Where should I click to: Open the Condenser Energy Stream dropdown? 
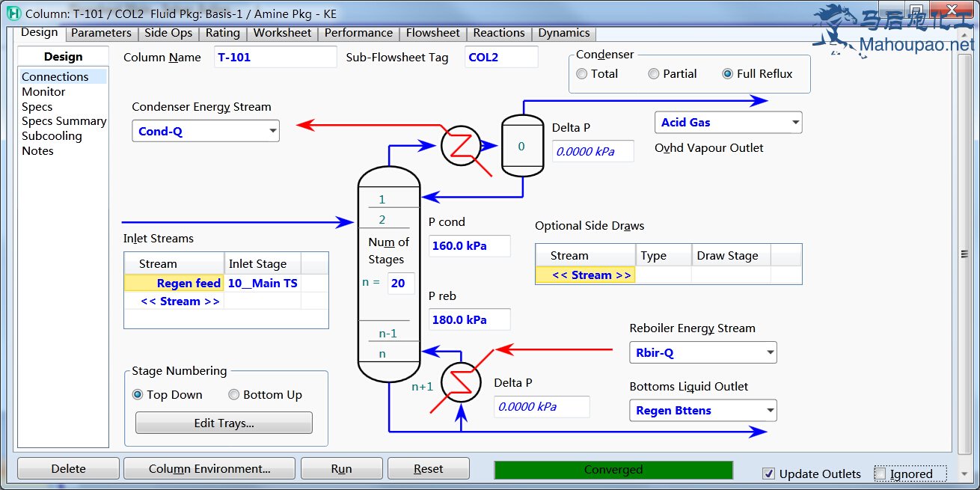tap(272, 132)
